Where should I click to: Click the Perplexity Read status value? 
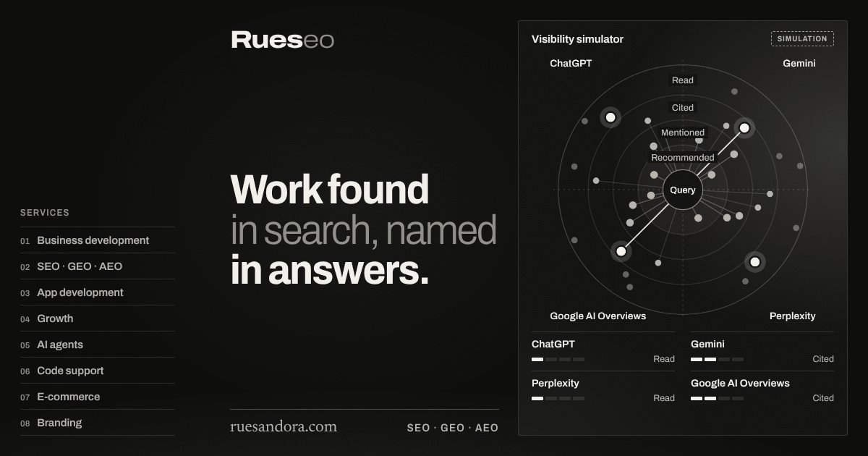[664, 398]
